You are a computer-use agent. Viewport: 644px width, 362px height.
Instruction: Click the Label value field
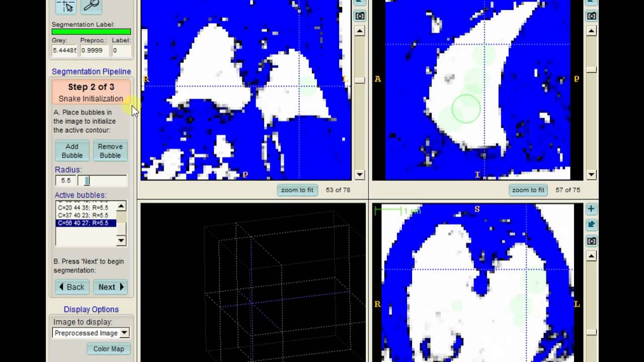pyautogui.click(x=121, y=50)
